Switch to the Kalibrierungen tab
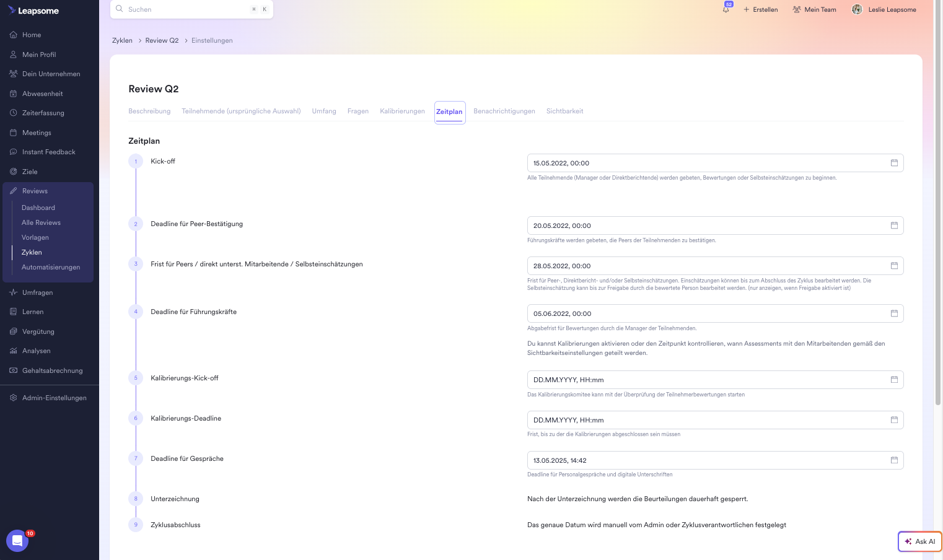The width and height of the screenshot is (943, 560). (402, 112)
